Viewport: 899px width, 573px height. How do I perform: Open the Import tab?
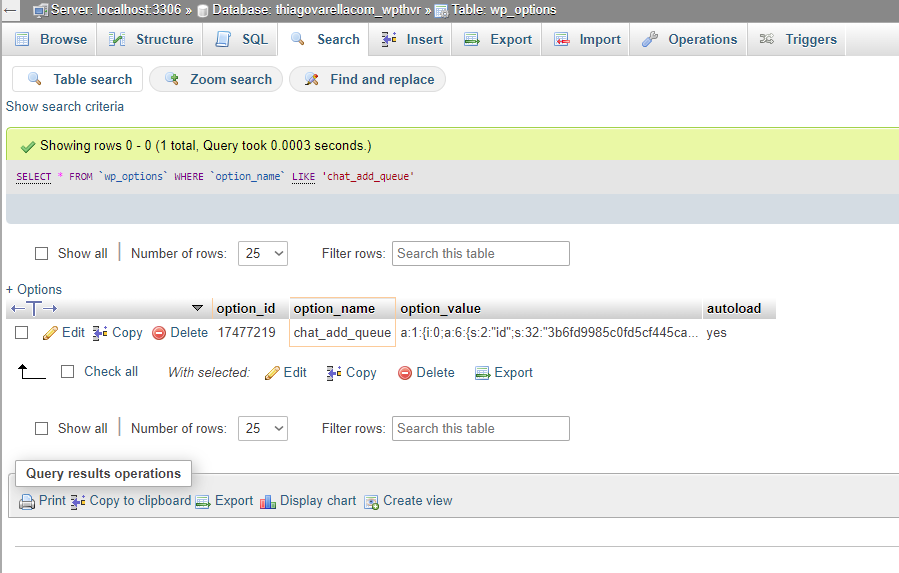click(x=587, y=40)
